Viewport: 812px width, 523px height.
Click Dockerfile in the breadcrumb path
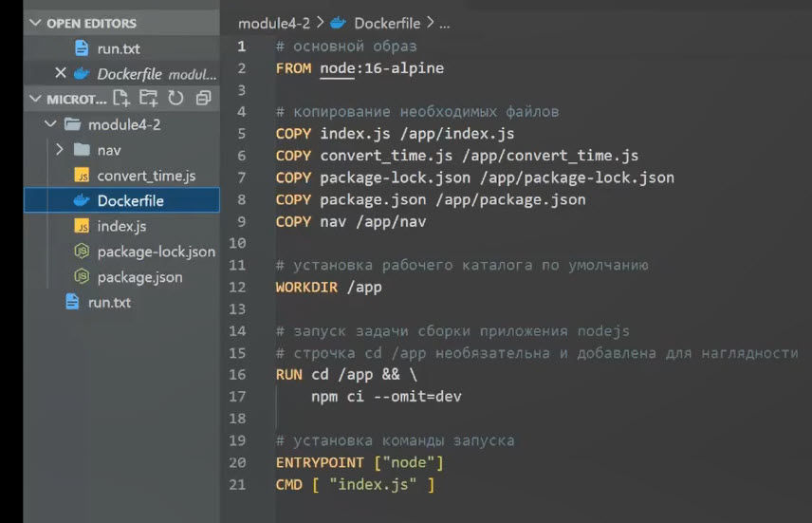(390, 23)
